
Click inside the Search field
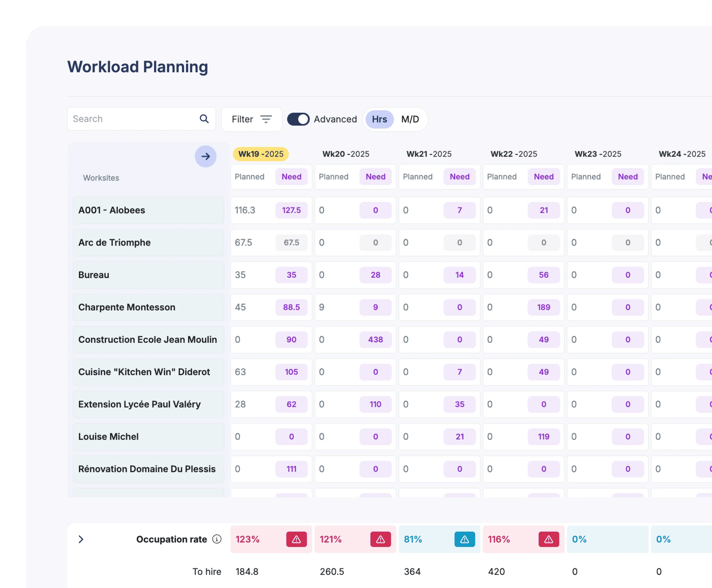tap(129, 119)
